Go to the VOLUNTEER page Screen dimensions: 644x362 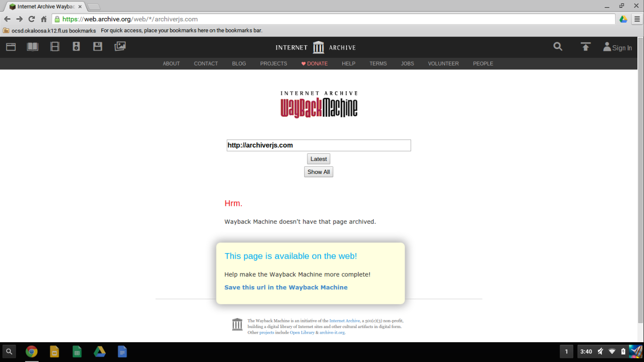pyautogui.click(x=443, y=64)
